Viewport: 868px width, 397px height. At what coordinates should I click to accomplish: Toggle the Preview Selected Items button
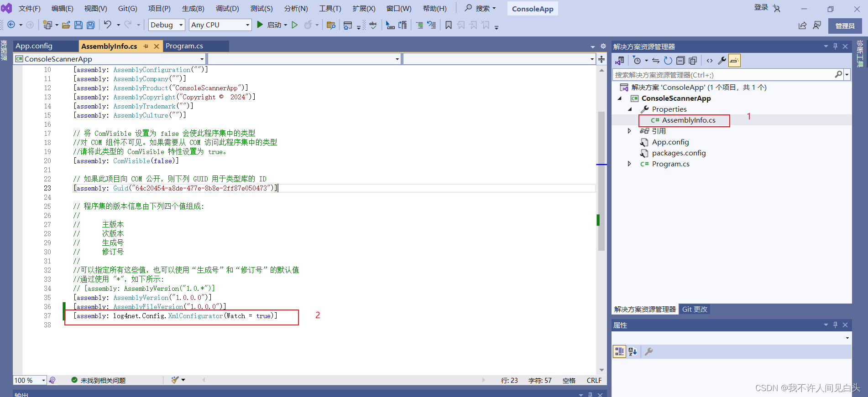click(x=734, y=61)
